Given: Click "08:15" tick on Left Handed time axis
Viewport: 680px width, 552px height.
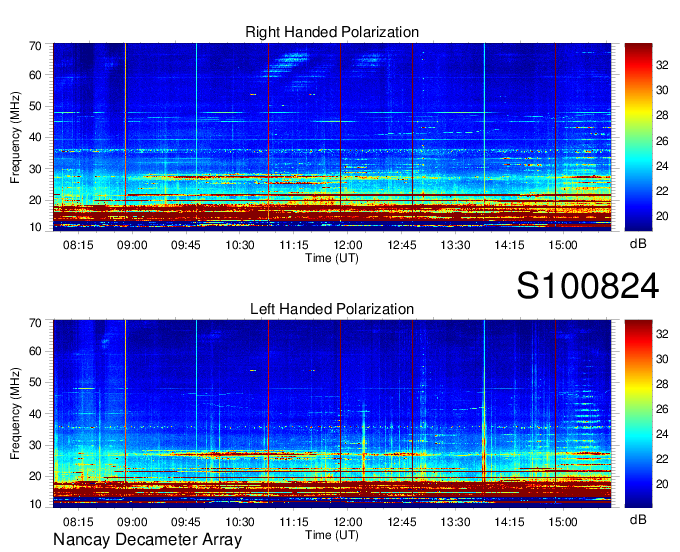Looking at the screenshot, I should pos(78,522).
